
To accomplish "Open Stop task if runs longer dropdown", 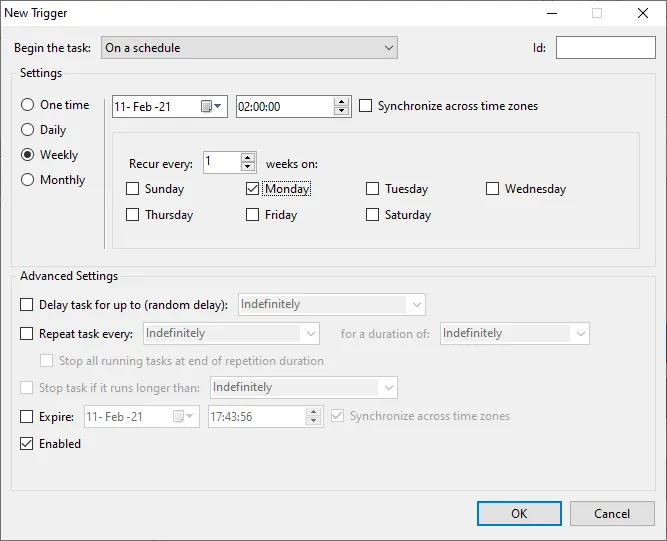I will pos(304,387).
